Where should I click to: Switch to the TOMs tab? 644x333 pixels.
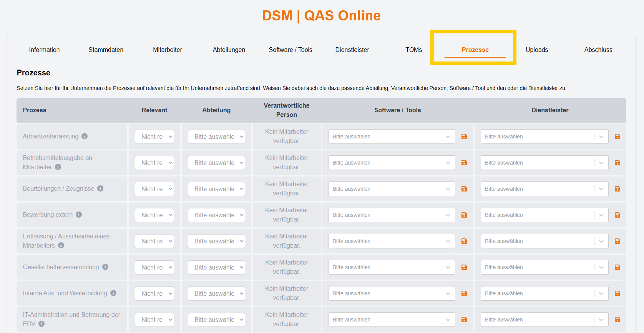pos(414,50)
